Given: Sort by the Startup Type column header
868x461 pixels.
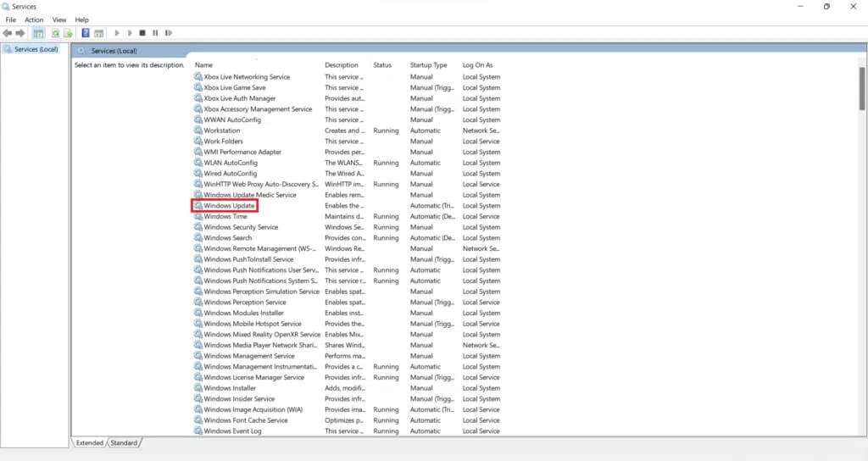Looking at the screenshot, I should coord(428,65).
